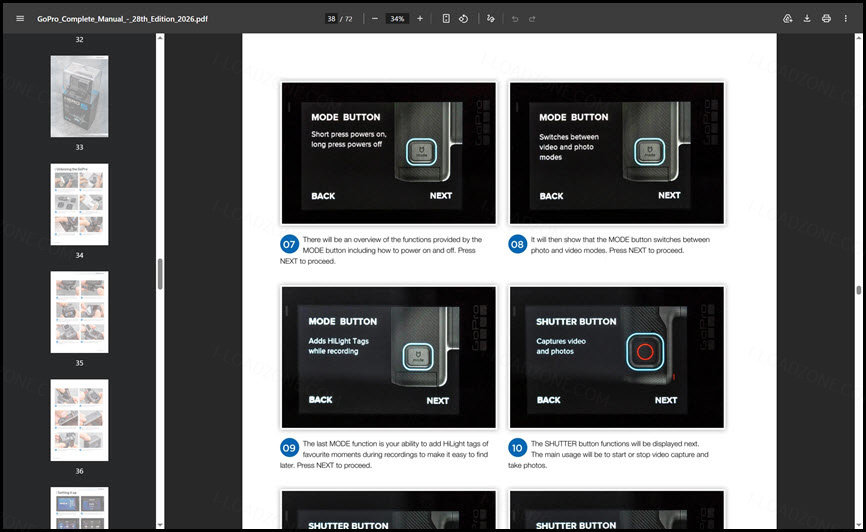
Task: Open the more actions menu
Action: 846,18
